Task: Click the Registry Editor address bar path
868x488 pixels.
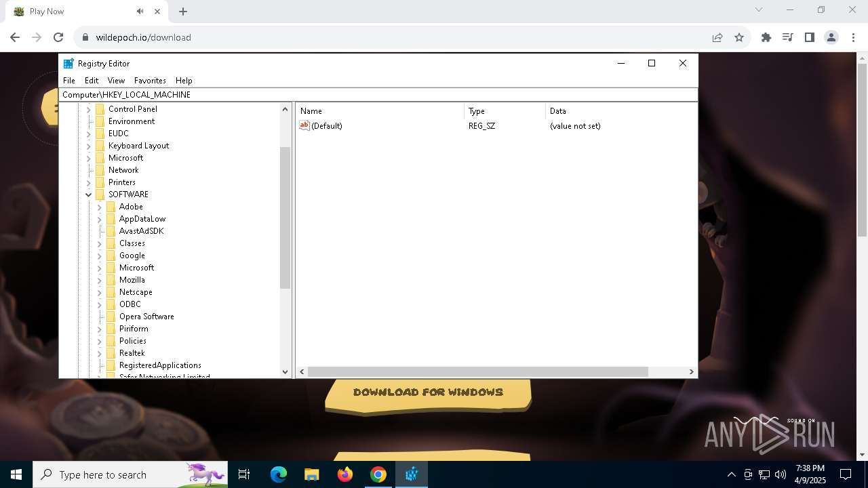Action: point(378,95)
